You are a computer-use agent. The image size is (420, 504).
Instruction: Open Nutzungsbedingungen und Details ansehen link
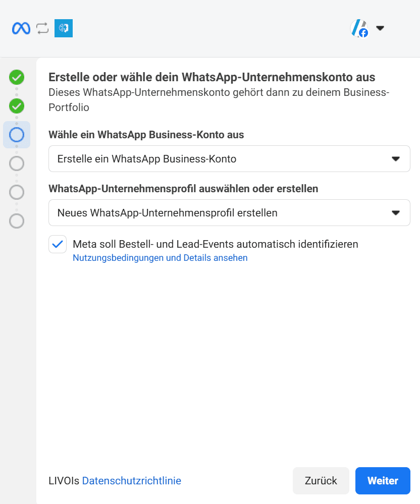(x=160, y=258)
